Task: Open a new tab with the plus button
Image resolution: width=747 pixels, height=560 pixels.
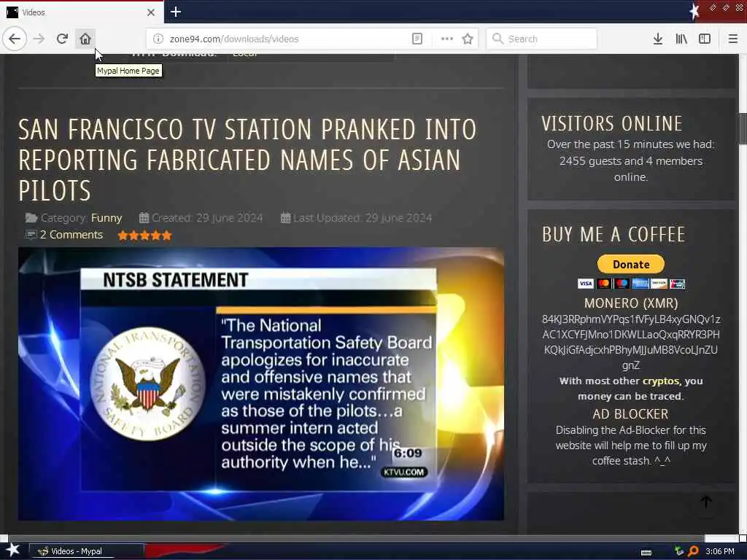Action: 175,12
